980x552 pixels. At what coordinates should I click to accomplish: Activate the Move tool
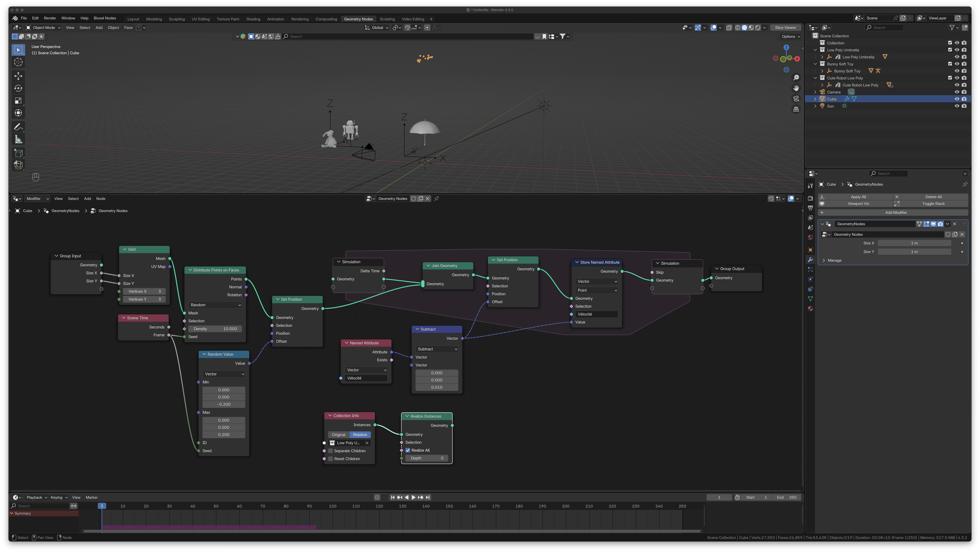point(18,76)
